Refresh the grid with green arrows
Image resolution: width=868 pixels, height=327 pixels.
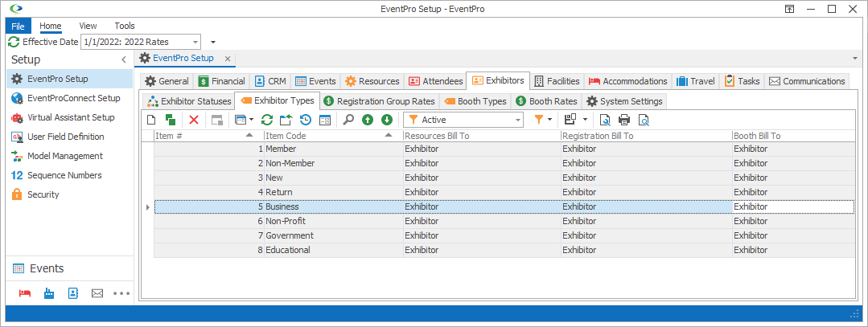267,120
